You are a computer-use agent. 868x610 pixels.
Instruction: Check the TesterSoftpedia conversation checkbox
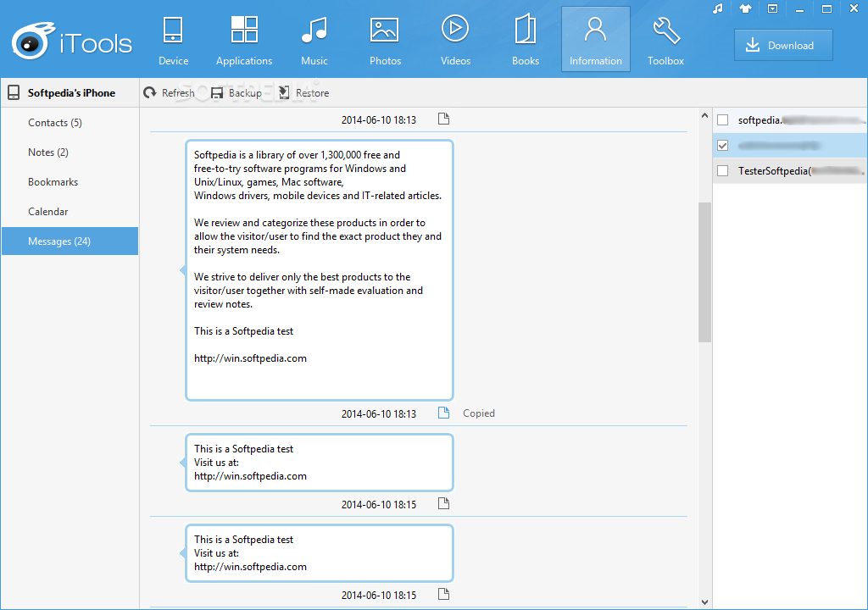point(722,171)
